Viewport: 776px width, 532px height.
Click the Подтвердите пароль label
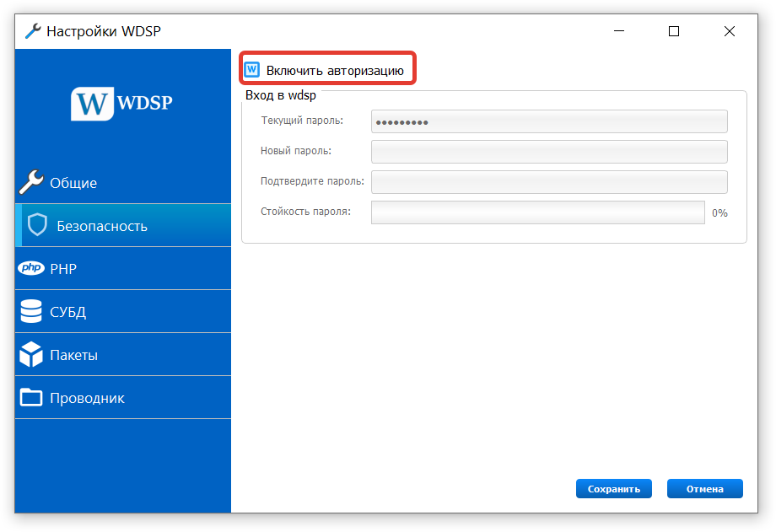(x=312, y=181)
